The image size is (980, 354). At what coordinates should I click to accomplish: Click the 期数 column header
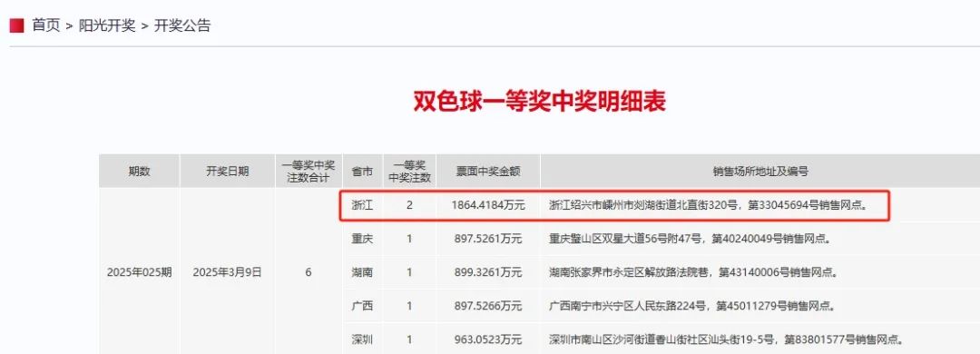click(140, 172)
